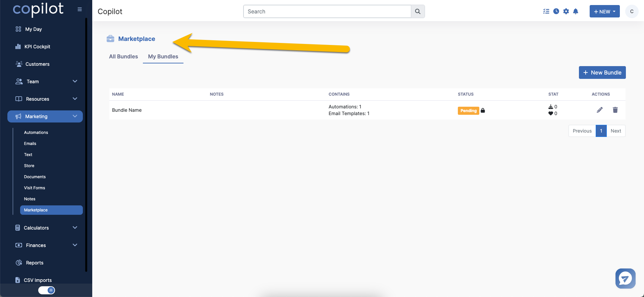
Task: Open Text in Marketing submenu
Action: click(28, 155)
